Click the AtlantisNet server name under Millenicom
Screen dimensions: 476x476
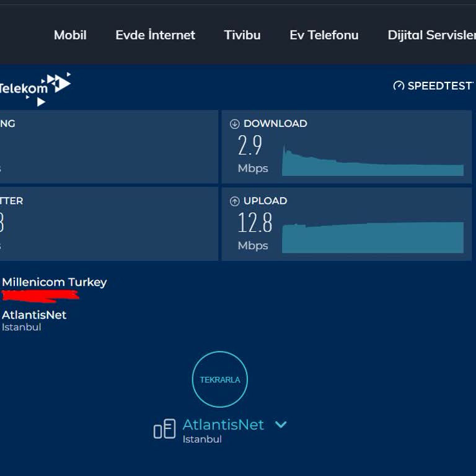pyautogui.click(x=34, y=315)
